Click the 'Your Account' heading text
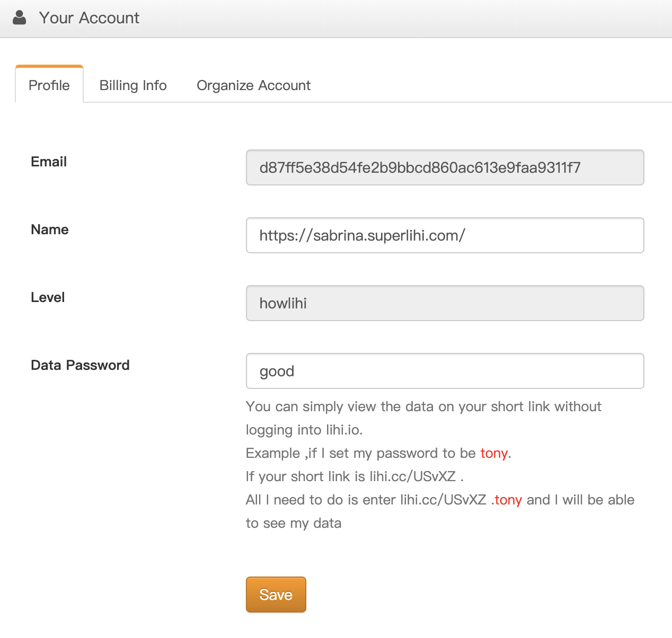Screen dimensions: 672x638 (89, 18)
